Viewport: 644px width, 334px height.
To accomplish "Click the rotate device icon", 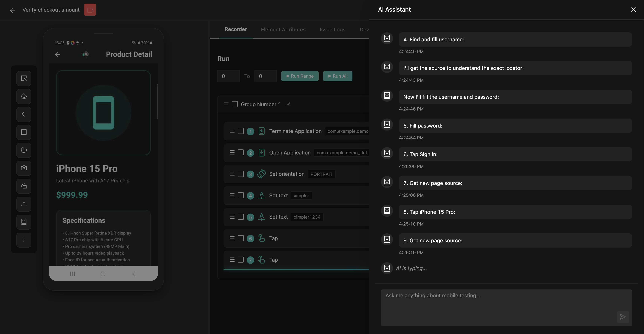I will click(x=24, y=186).
